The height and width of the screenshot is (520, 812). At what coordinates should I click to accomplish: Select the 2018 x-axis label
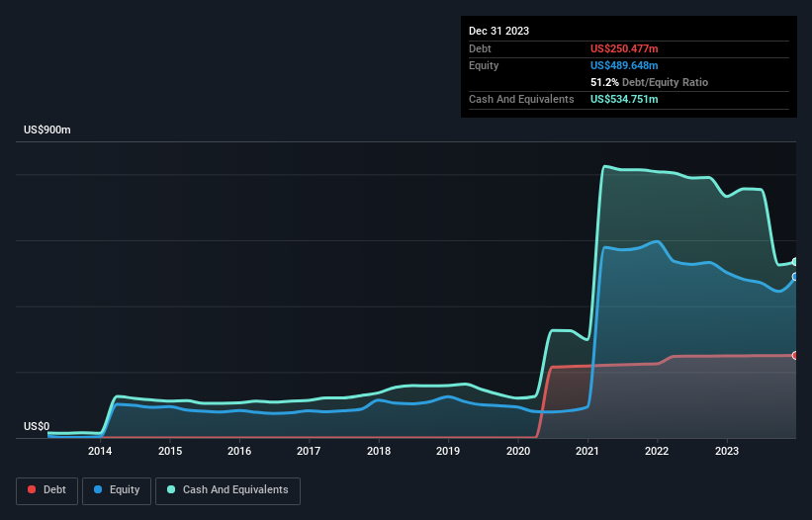379,451
